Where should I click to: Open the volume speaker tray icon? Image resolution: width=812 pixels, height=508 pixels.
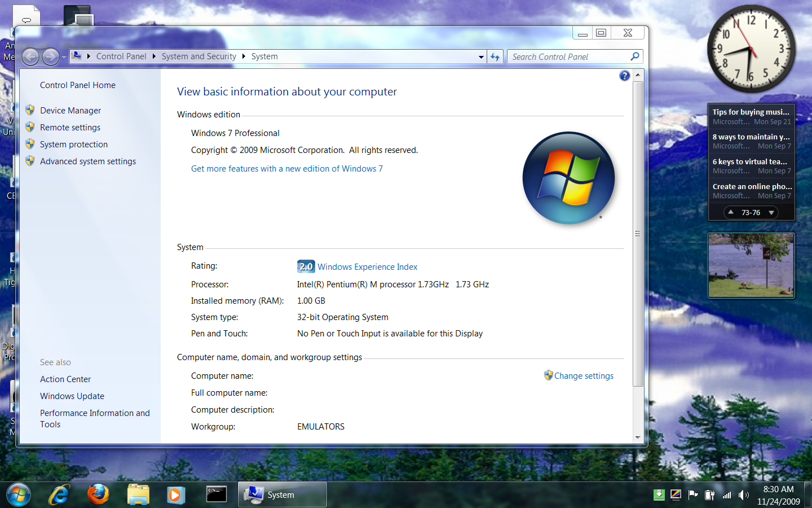click(744, 495)
